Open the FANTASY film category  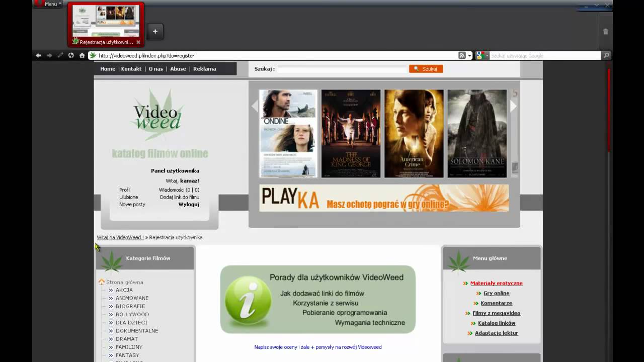[127, 355]
